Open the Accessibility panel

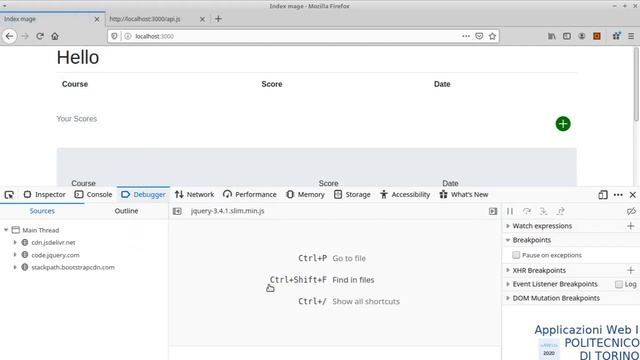(405, 195)
